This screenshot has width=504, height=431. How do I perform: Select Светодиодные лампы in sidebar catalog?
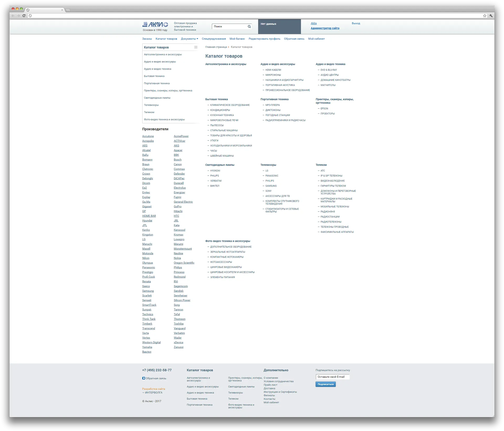[157, 98]
